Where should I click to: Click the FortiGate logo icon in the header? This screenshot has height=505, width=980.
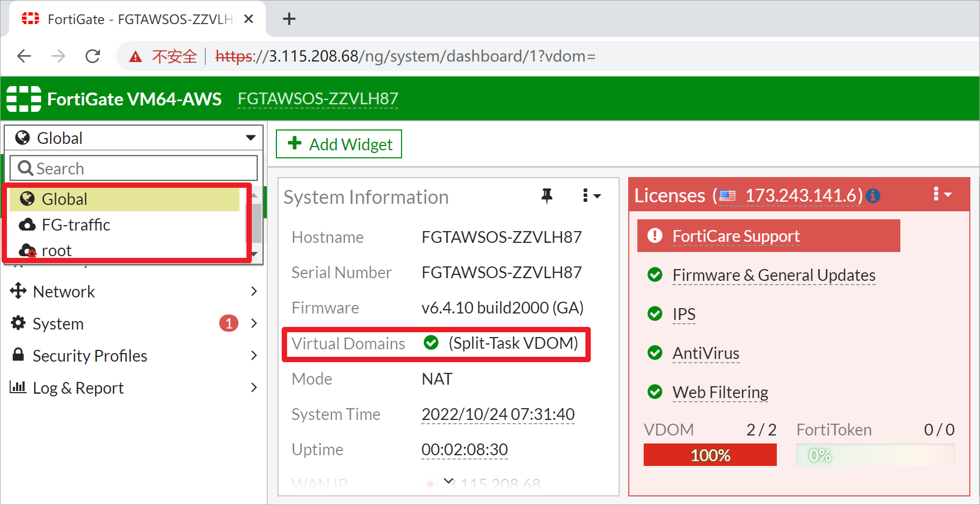click(x=24, y=99)
